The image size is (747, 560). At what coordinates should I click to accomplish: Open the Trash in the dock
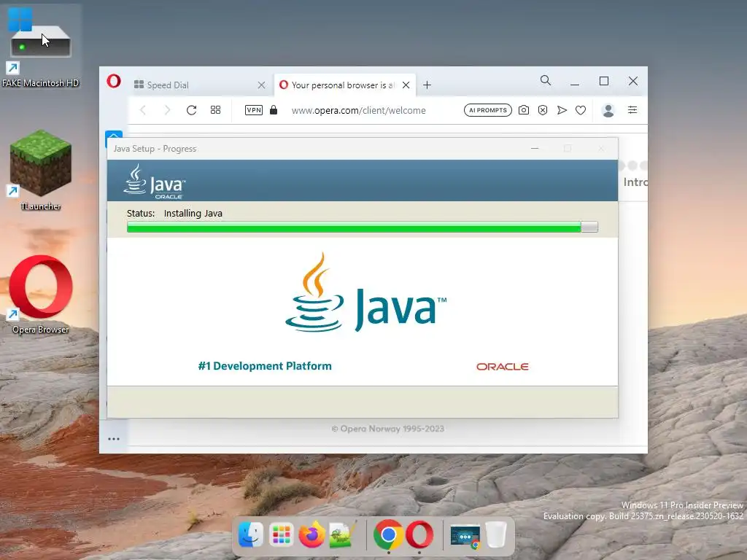(496, 534)
